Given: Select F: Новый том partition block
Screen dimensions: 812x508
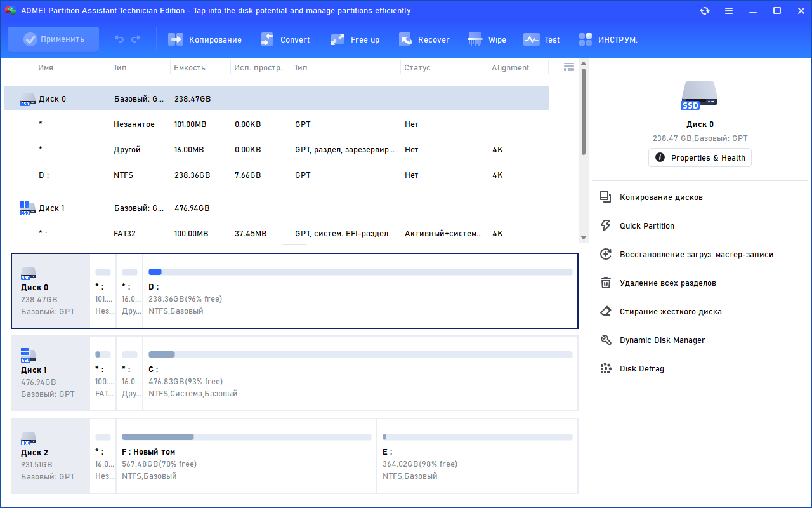Looking at the screenshot, I should (246, 456).
